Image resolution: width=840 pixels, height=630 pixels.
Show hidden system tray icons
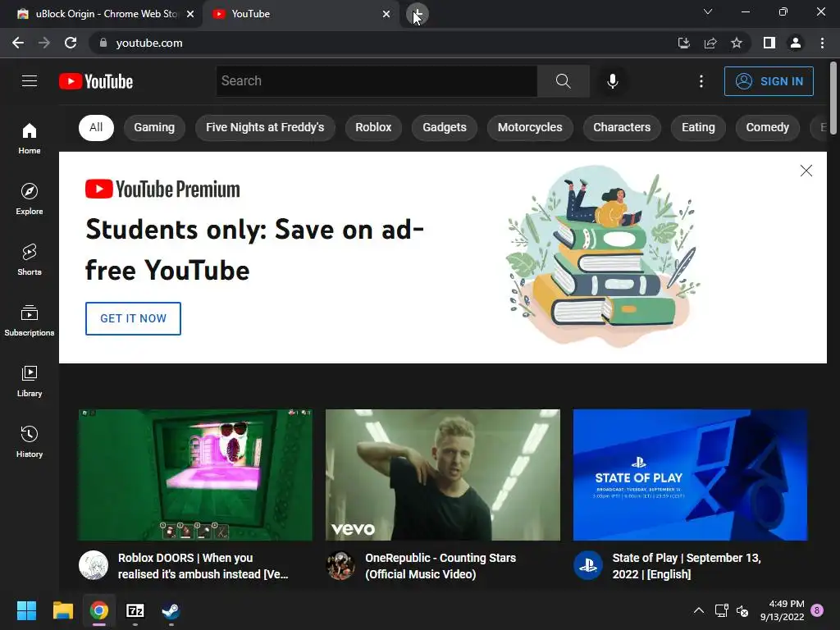click(x=699, y=610)
